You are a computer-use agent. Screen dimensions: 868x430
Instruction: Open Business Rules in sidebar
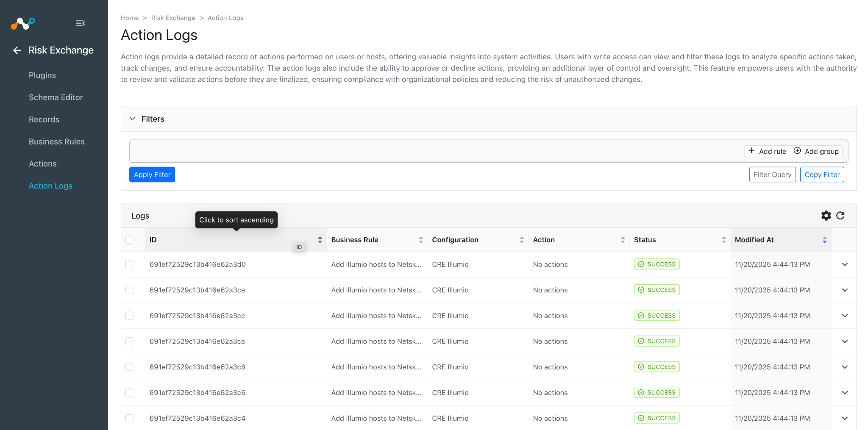(x=57, y=141)
